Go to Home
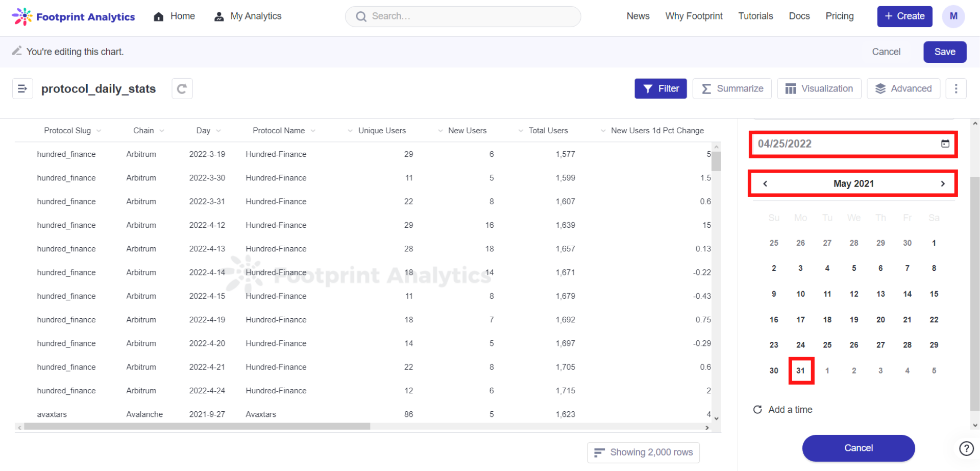The width and height of the screenshot is (980, 471). coord(175,16)
